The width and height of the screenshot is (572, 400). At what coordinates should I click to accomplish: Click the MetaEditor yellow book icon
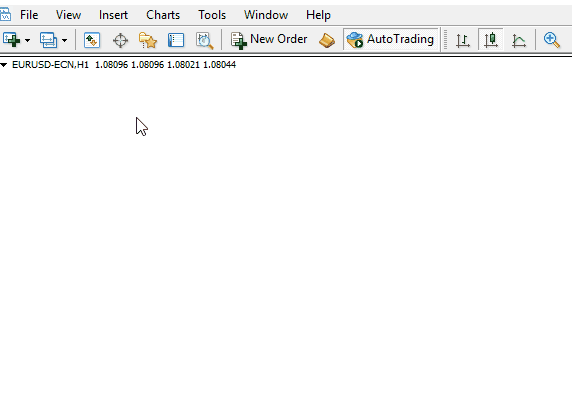point(327,40)
